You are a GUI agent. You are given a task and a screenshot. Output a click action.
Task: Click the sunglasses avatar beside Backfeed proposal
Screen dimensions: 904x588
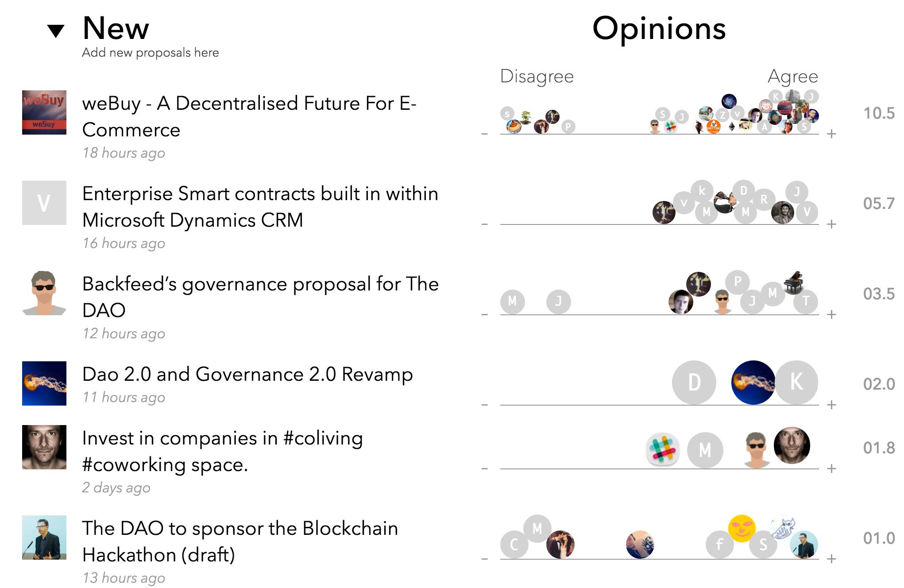click(x=44, y=293)
